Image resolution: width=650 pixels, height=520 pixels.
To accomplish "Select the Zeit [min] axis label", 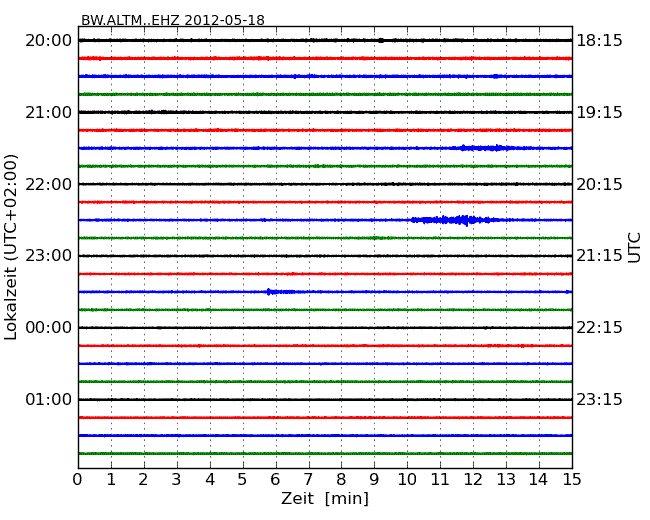I will [325, 498].
